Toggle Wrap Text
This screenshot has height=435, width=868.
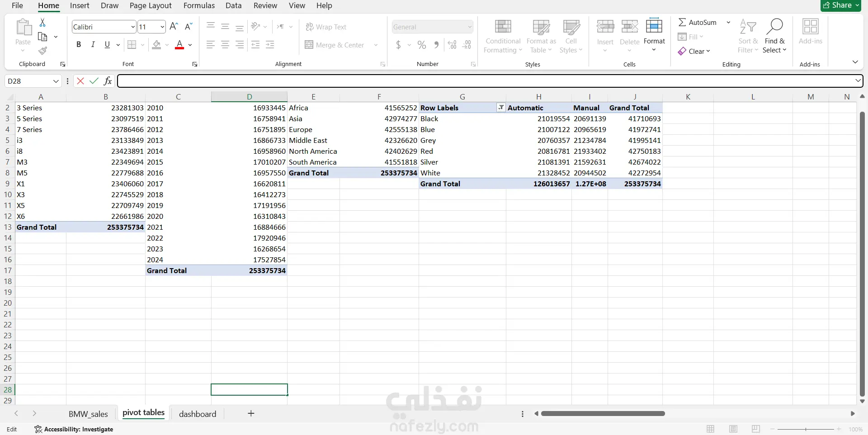(326, 27)
